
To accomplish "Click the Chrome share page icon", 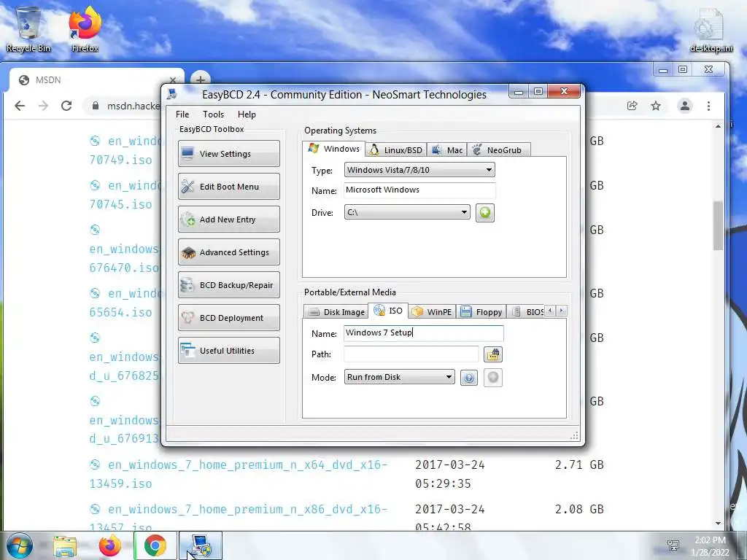I will click(632, 106).
